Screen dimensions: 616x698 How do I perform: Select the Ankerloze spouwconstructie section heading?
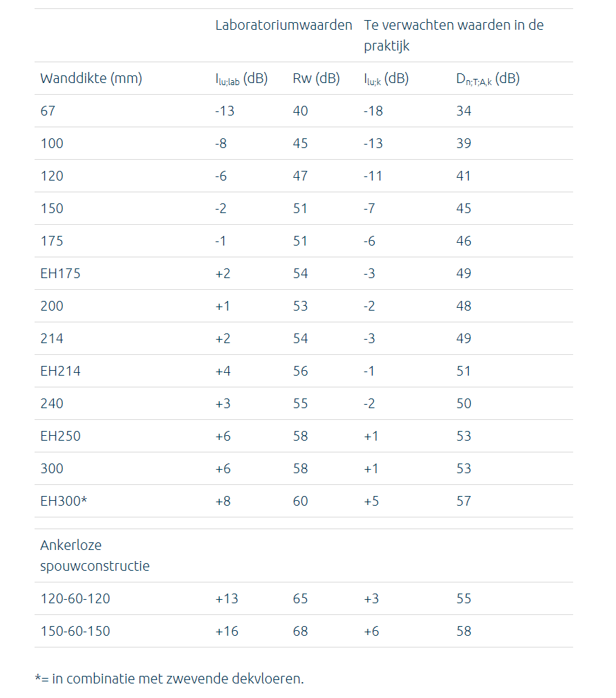click(95, 555)
